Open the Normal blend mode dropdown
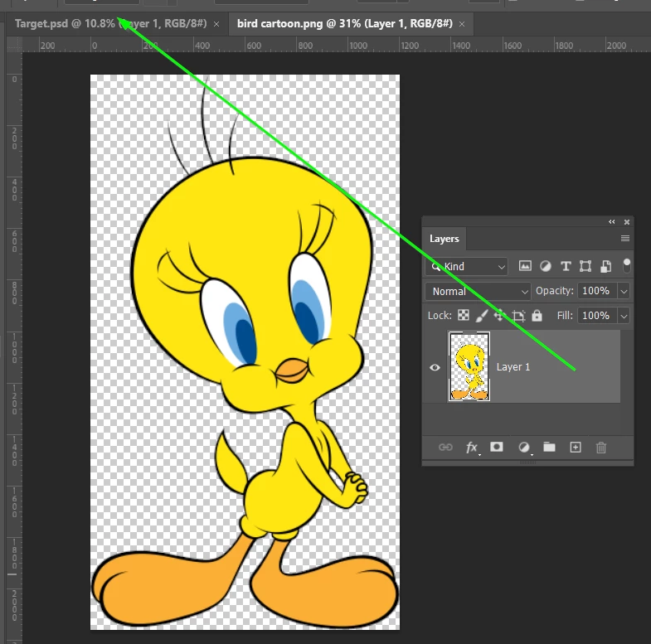The image size is (651, 644). (478, 291)
